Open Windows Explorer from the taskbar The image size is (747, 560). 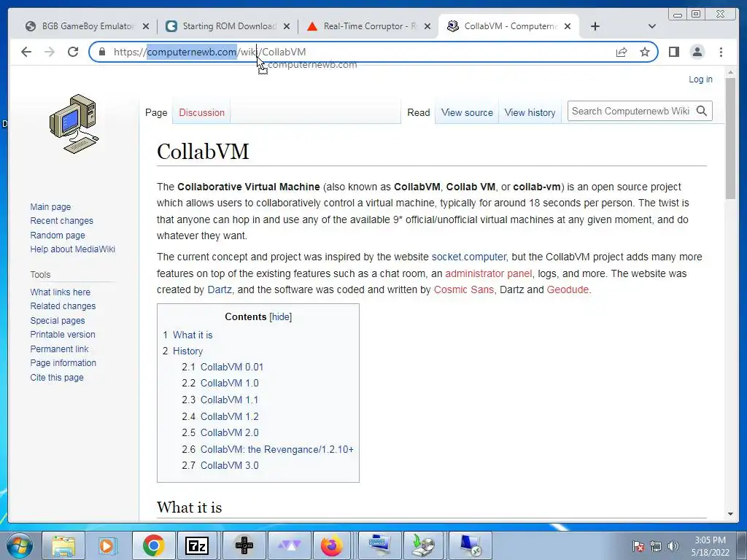tap(63, 545)
